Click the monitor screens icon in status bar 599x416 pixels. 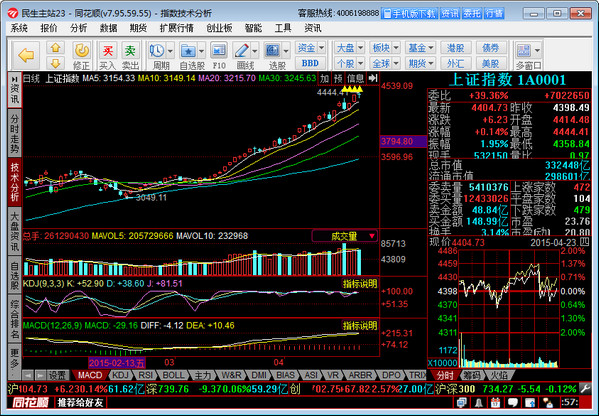click(461, 403)
